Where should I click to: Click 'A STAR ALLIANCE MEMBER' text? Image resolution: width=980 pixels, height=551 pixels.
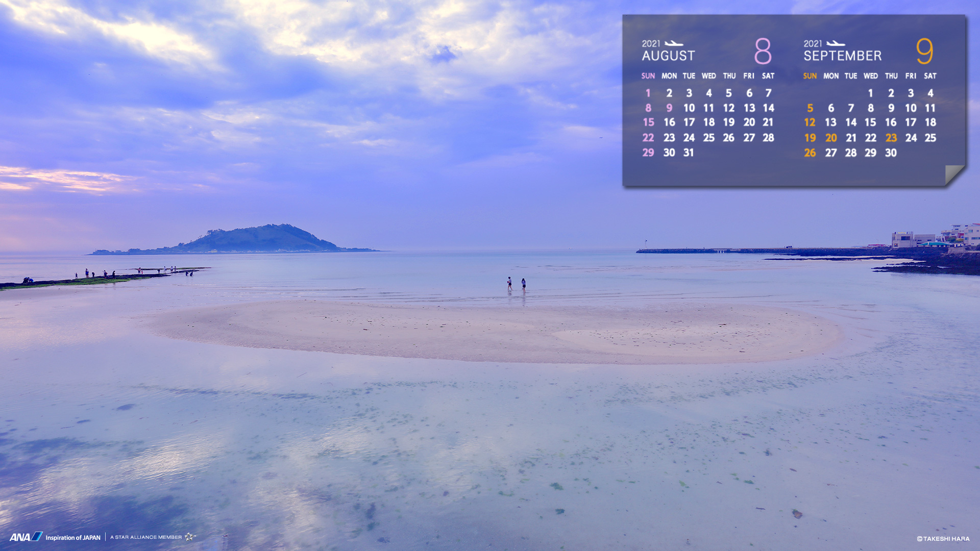click(x=146, y=537)
